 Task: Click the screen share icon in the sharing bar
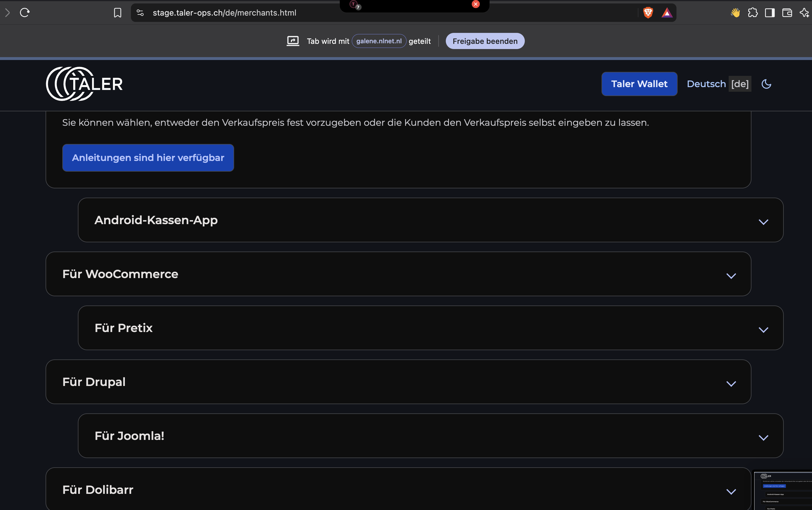[x=293, y=41]
